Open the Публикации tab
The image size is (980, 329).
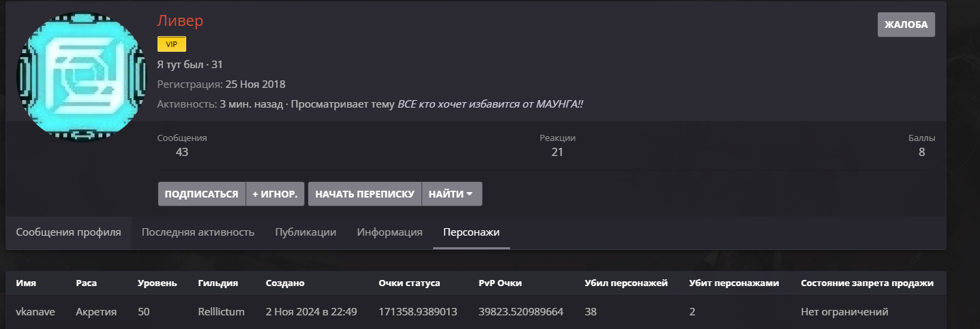coord(306,232)
